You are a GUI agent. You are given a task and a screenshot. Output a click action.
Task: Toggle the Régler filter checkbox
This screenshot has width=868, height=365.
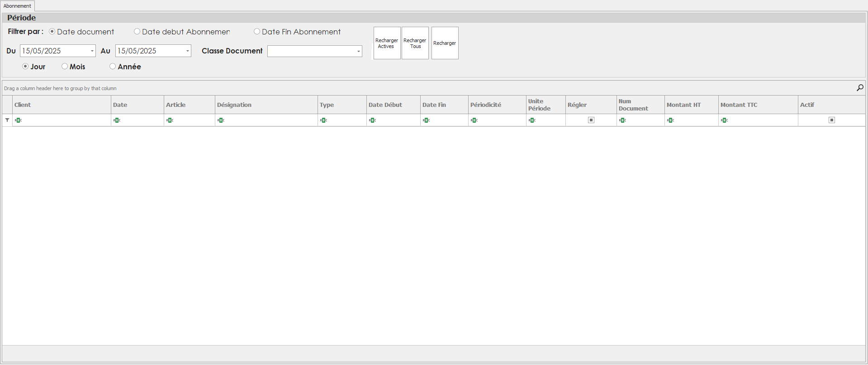[591, 120]
